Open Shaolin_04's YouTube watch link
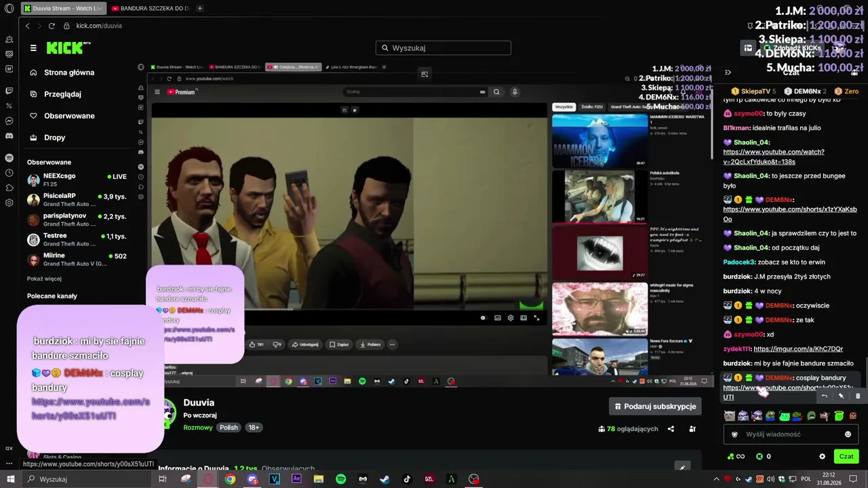The height and width of the screenshot is (488, 868). coord(774,157)
